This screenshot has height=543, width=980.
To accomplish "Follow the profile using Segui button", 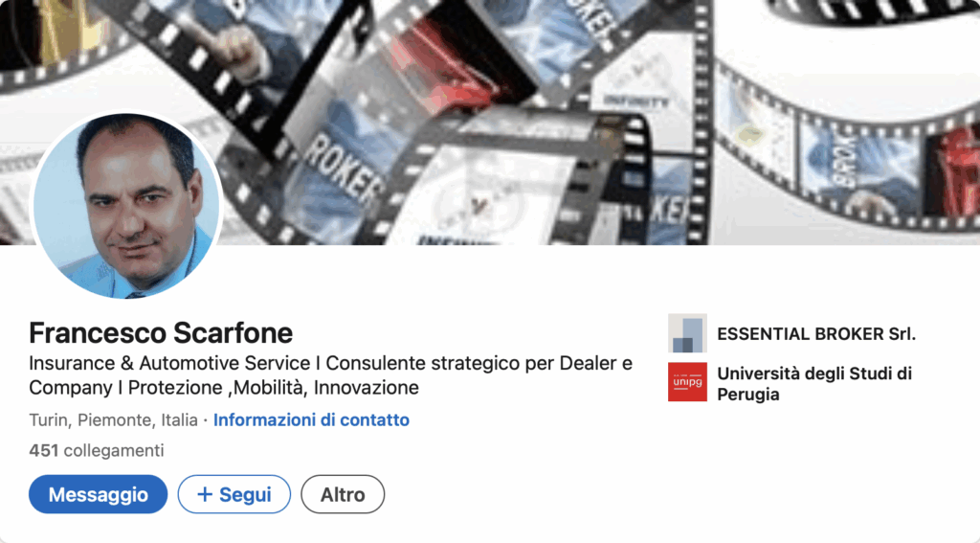I will point(234,494).
